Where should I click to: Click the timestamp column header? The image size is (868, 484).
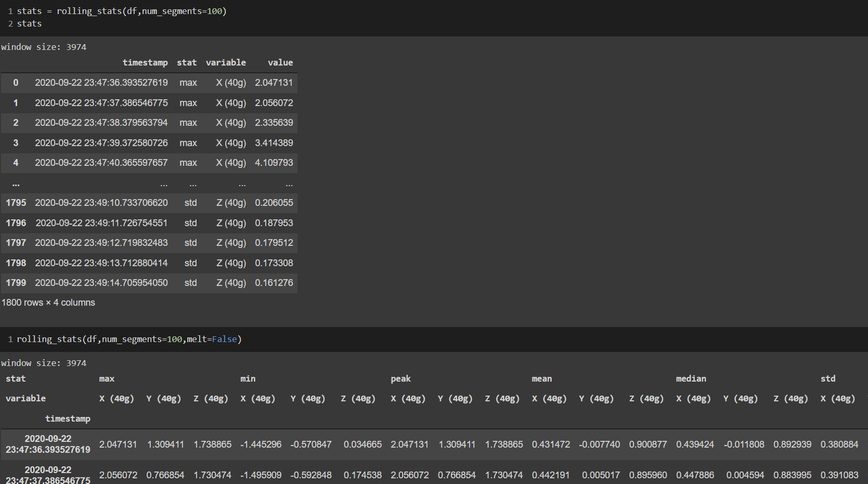pyautogui.click(x=145, y=62)
